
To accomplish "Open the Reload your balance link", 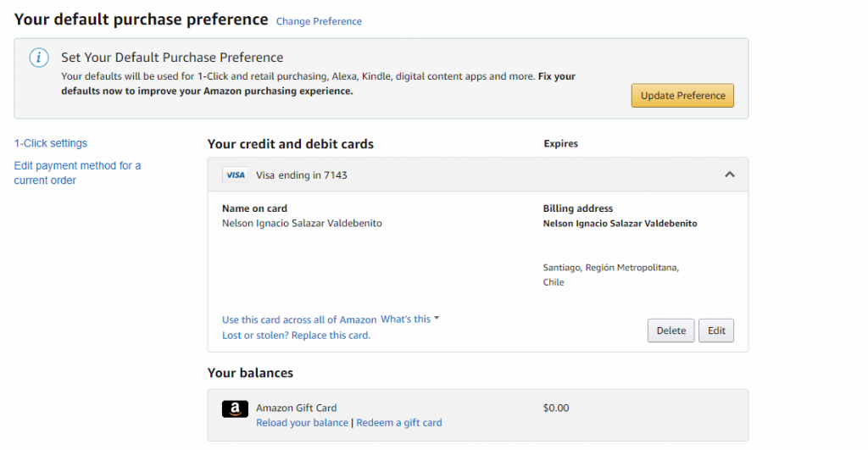I will [x=302, y=422].
